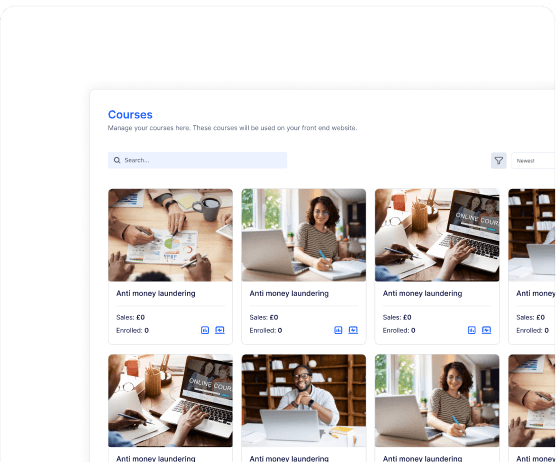Select online course laptop thumbnail in second row
556x462 pixels.
(x=171, y=401)
